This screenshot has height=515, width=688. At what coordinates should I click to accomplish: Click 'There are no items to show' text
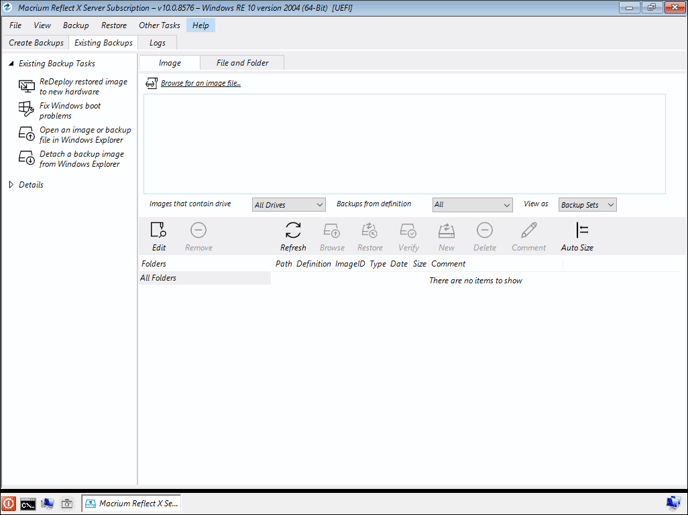point(476,280)
